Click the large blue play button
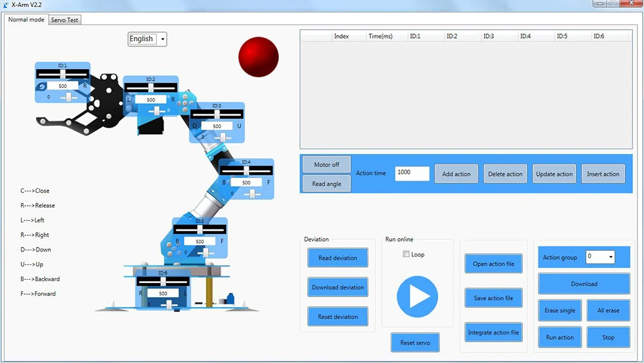This screenshot has width=644, height=363. (x=417, y=297)
